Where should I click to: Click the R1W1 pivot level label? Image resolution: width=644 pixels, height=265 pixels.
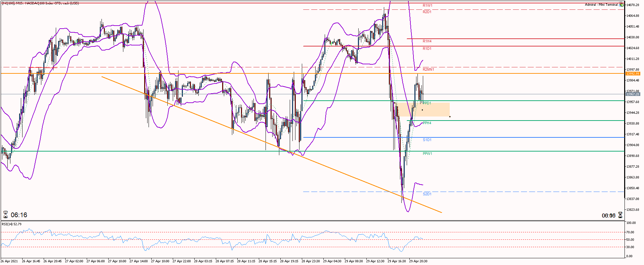click(x=428, y=5)
